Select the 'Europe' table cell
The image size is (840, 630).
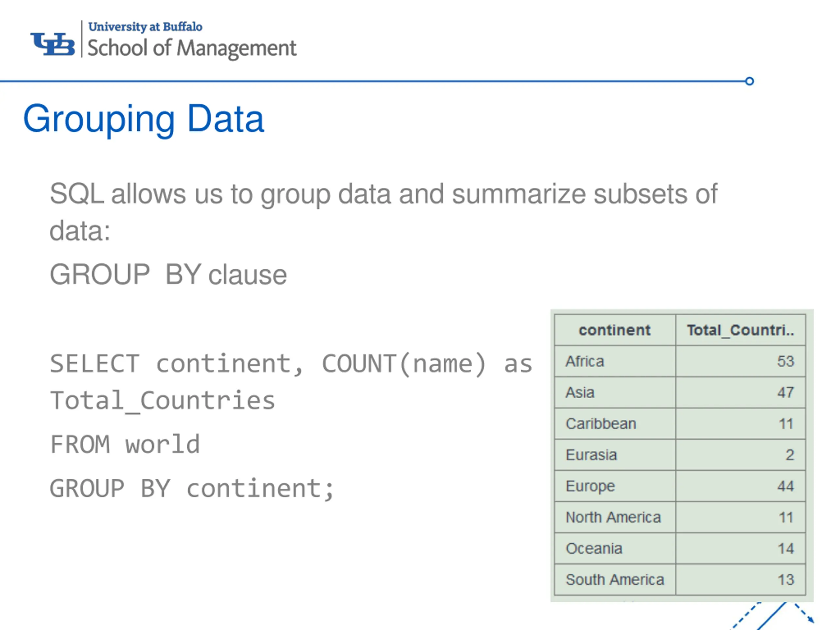[x=615, y=486]
